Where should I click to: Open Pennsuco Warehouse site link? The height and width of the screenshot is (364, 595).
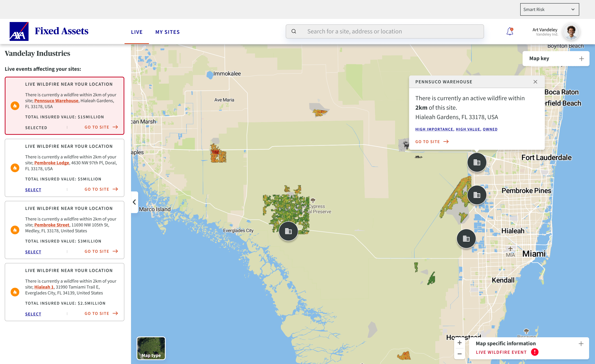click(x=56, y=101)
